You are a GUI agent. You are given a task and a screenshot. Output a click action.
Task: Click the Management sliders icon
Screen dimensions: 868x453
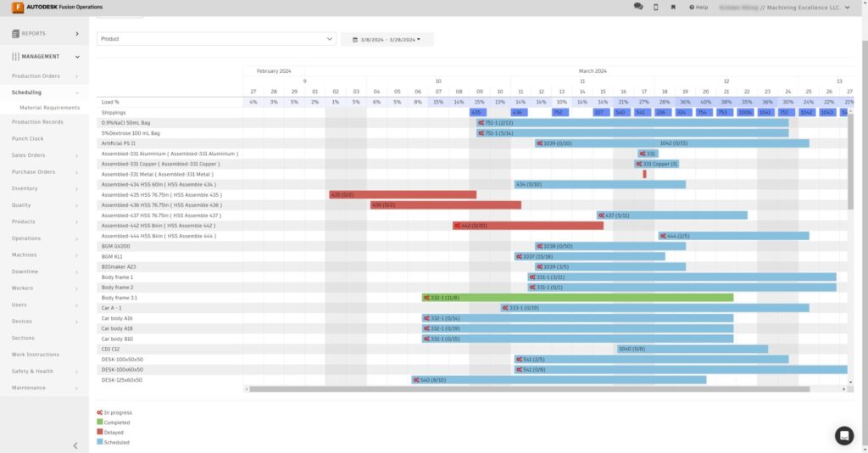15,57
